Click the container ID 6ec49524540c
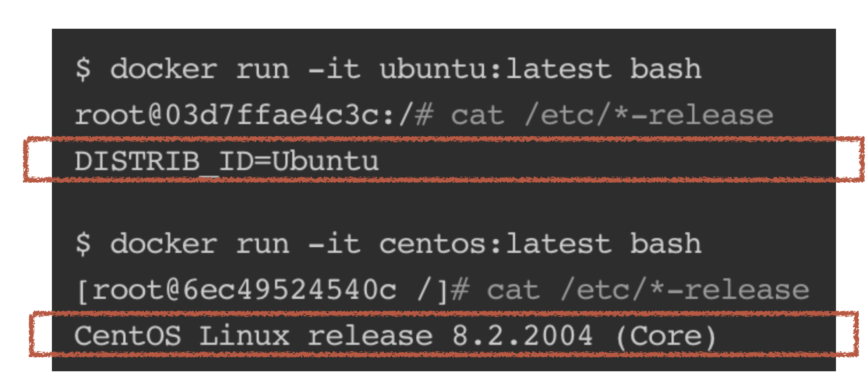This screenshot has height=386, width=868. [x=290, y=290]
